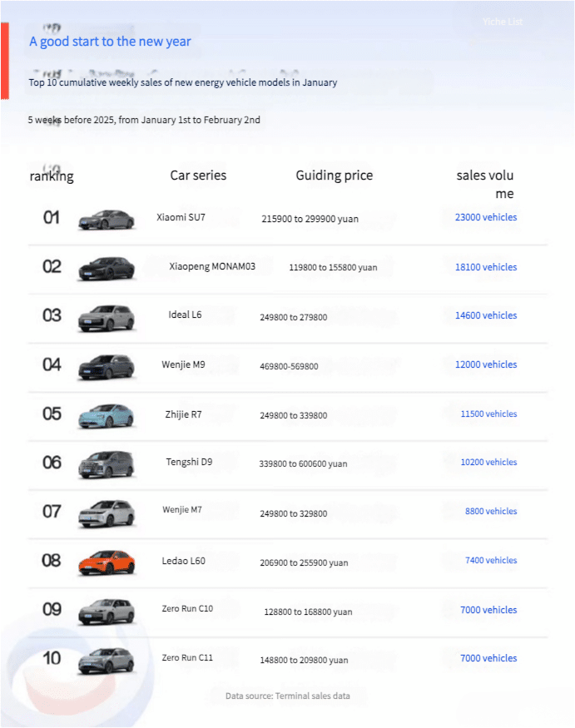The width and height of the screenshot is (575, 728).
Task: Click the 'Car series' column header
Action: click(x=198, y=175)
